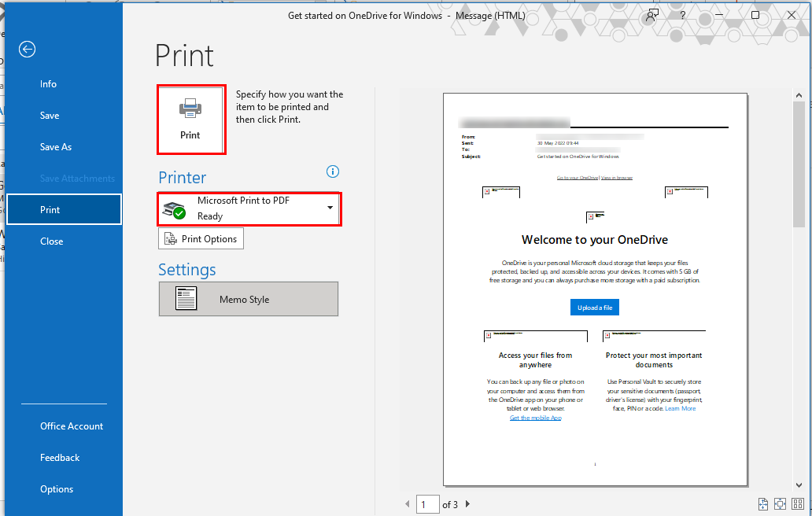
Task: Click the Help question mark icon
Action: pyautogui.click(x=683, y=15)
